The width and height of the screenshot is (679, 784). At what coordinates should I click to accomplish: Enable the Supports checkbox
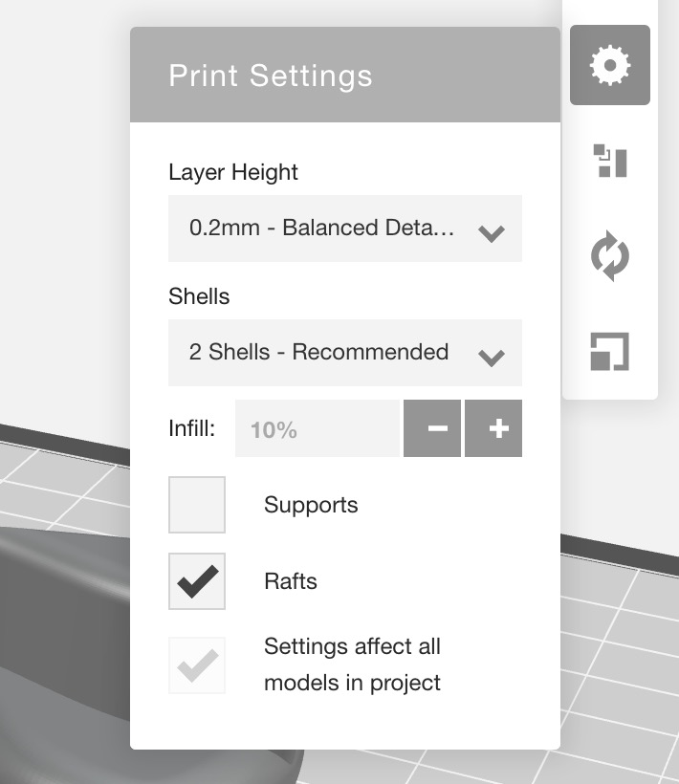tap(197, 505)
